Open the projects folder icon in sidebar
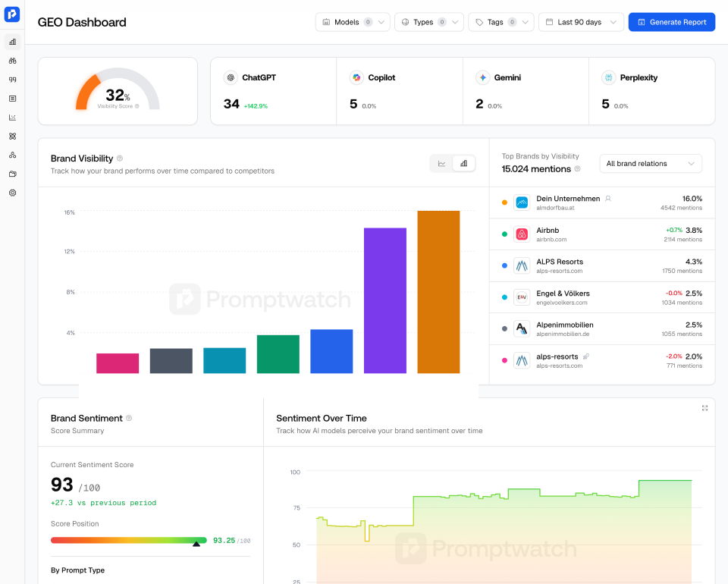 tap(13, 174)
